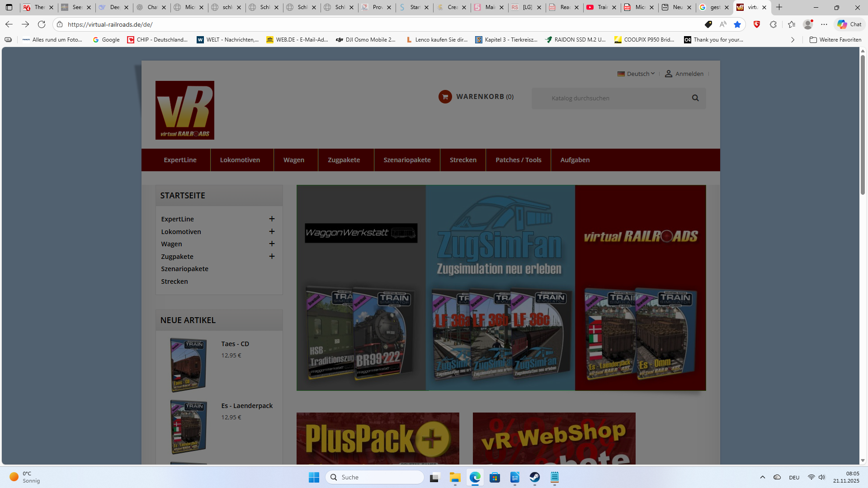Image resolution: width=868 pixels, height=488 pixels.
Task: Open Steam from the taskbar
Action: coord(535,477)
